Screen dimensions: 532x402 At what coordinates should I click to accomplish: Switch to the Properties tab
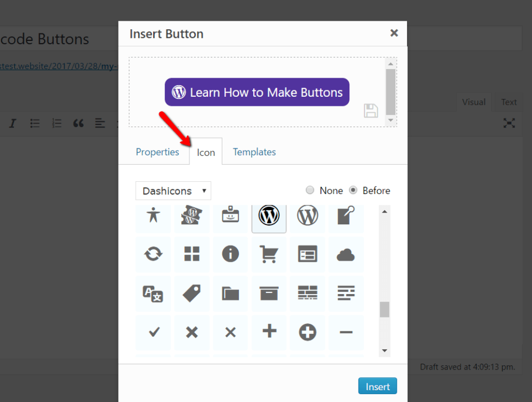click(157, 152)
